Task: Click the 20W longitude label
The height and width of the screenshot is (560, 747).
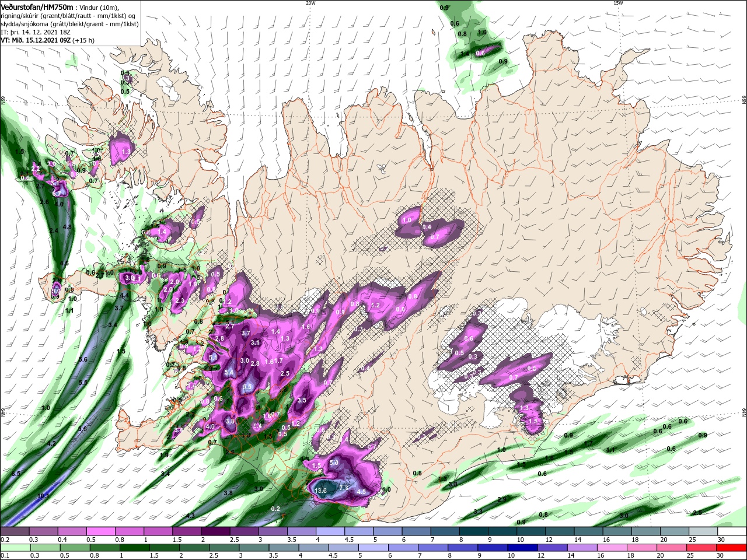Action: click(x=310, y=3)
